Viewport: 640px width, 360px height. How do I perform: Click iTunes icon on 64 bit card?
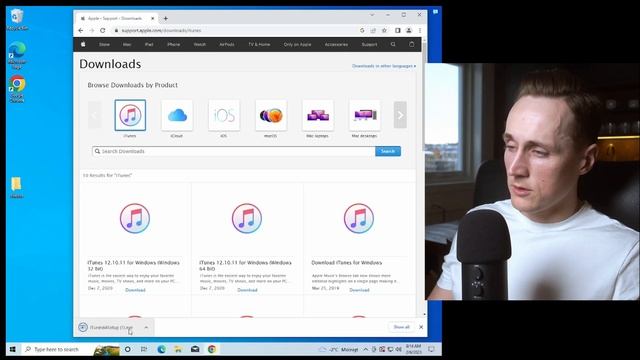pos(247,218)
